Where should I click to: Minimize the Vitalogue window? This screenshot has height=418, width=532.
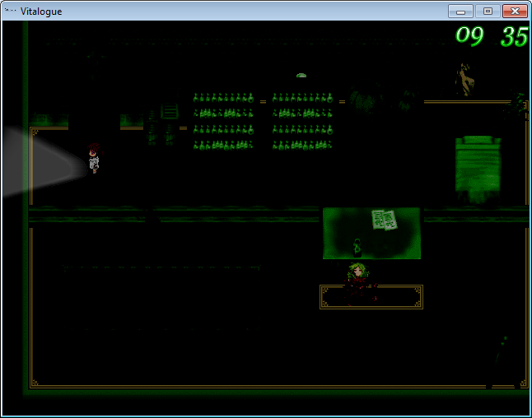(460, 12)
